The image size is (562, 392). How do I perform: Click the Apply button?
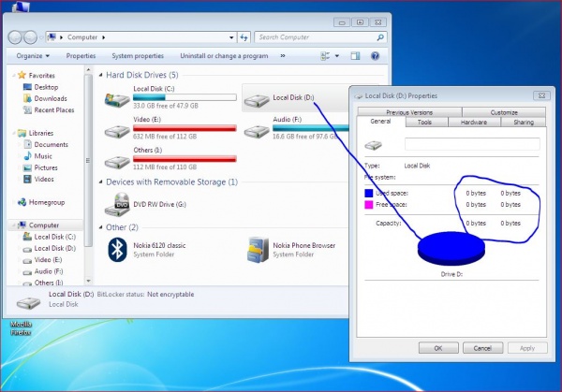(527, 348)
